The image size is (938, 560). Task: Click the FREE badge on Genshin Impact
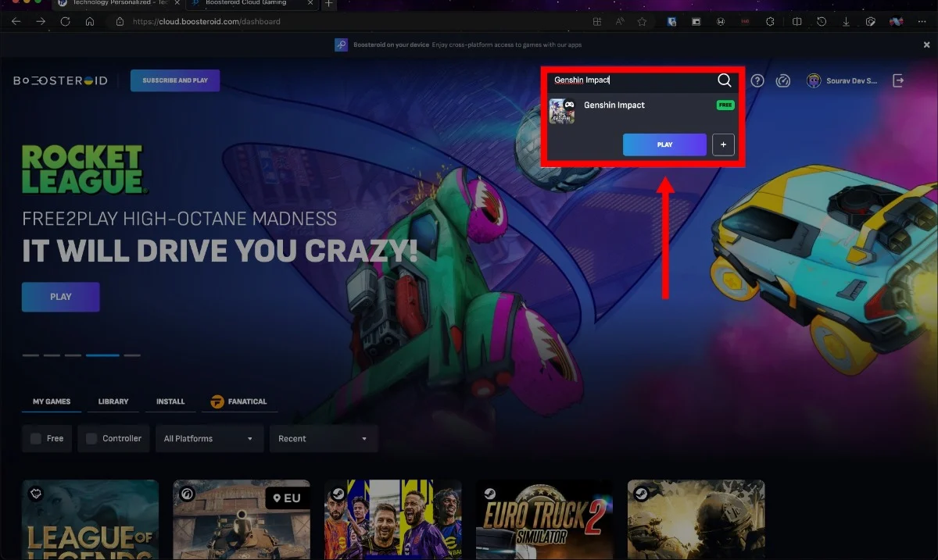725,105
